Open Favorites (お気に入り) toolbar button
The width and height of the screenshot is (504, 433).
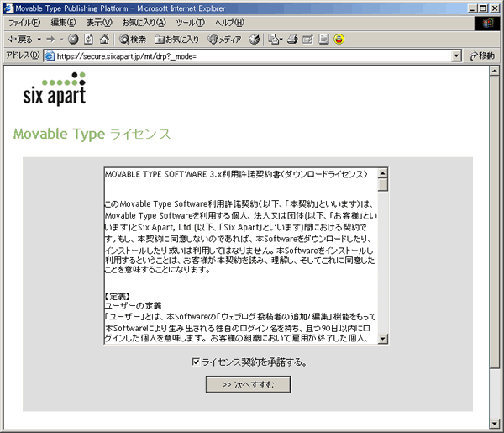click(x=176, y=39)
